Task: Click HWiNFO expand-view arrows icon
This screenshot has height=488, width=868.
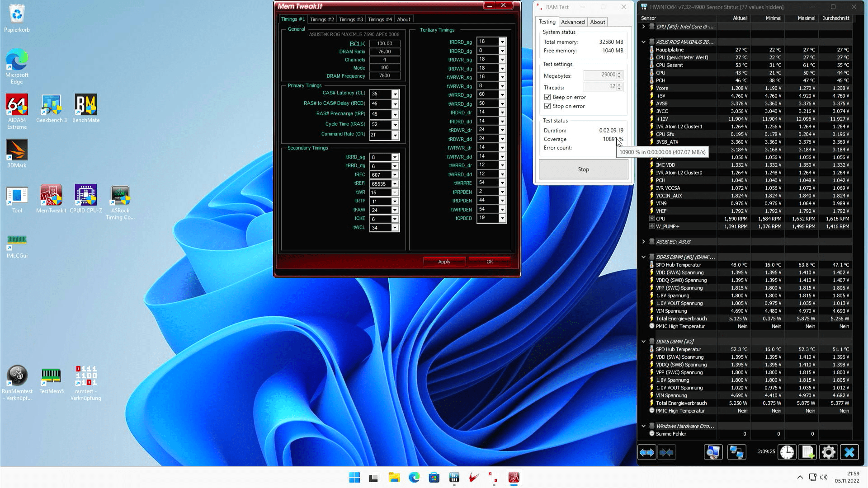Action: (x=647, y=452)
